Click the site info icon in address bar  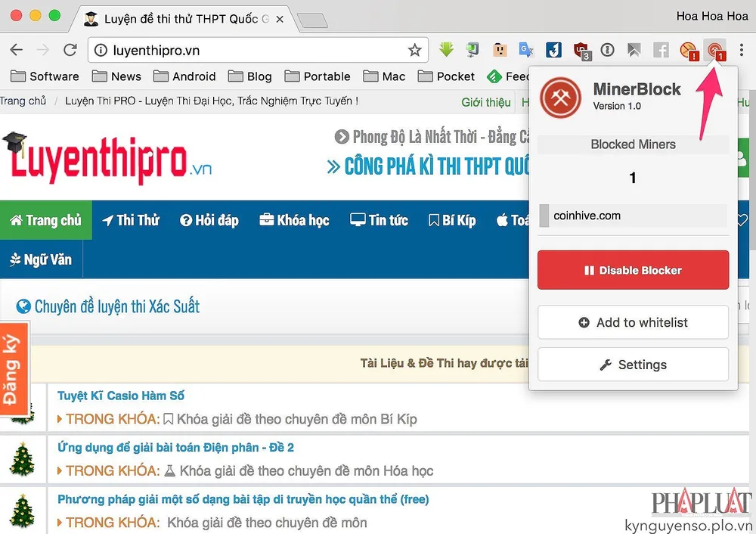click(101, 51)
